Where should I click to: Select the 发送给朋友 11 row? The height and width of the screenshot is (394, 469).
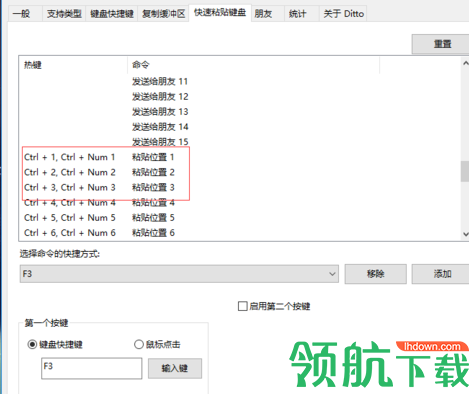click(x=160, y=81)
